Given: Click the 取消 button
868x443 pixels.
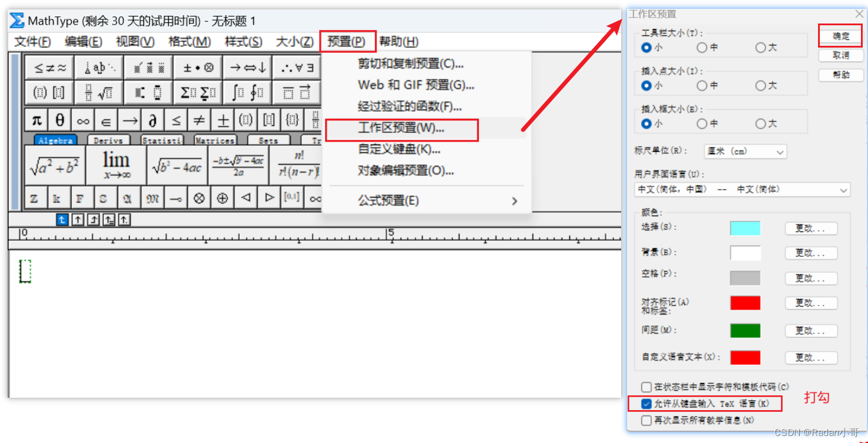Looking at the screenshot, I should (841, 55).
